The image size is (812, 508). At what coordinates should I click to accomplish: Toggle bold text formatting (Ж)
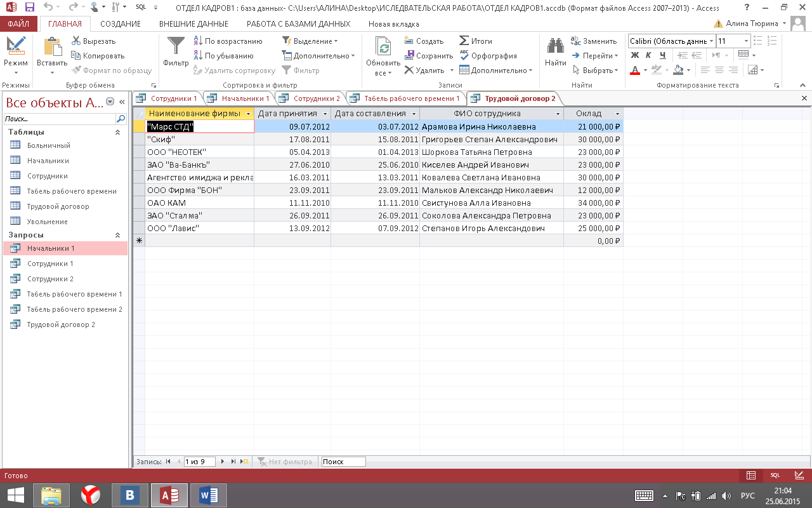tap(634, 55)
